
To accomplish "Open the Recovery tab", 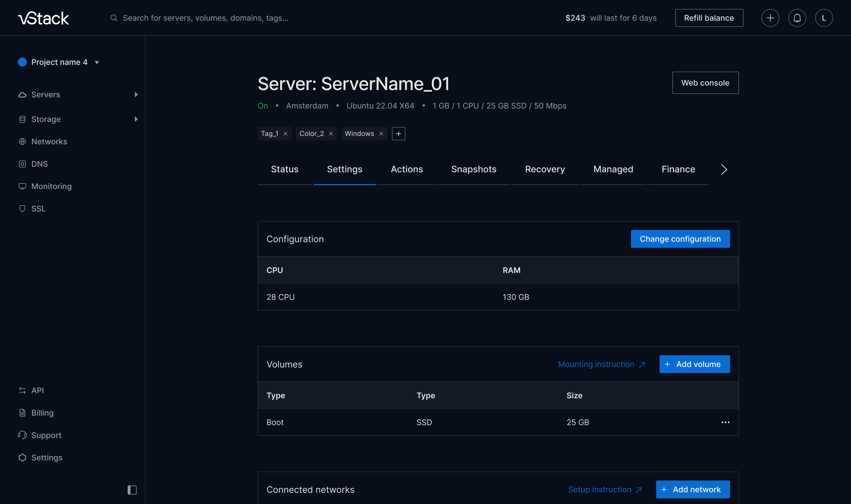I will pyautogui.click(x=545, y=169).
